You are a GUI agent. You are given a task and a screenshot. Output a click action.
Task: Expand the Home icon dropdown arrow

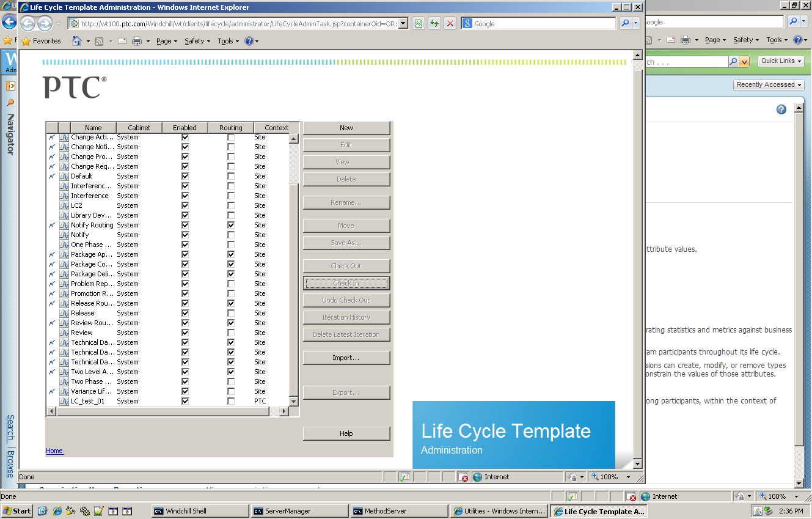[x=87, y=42]
